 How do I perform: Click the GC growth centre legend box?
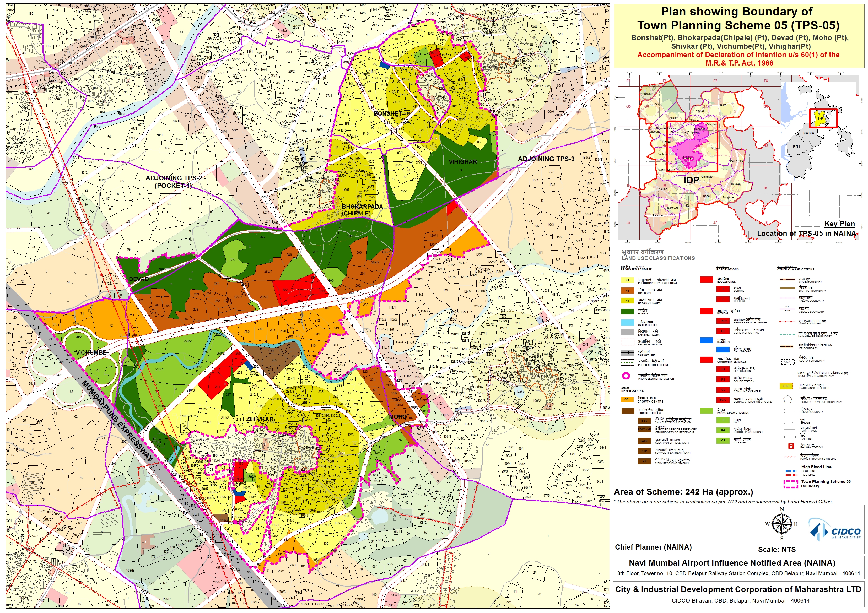click(627, 399)
